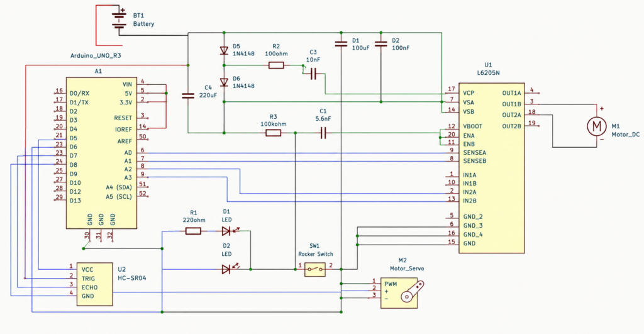Screen dimensions: 644x334
Task: Select the BT1 battery symbol
Action: coord(119,21)
